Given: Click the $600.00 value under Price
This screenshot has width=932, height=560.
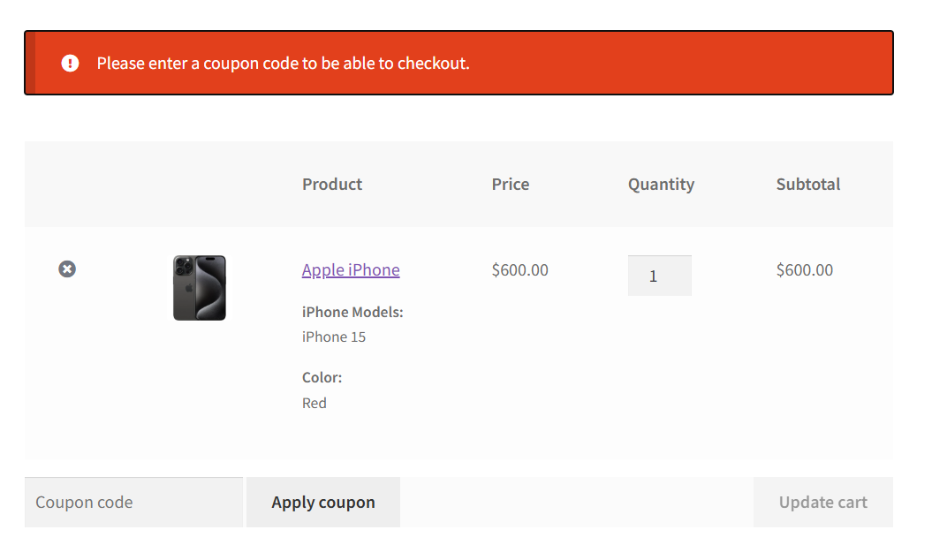Looking at the screenshot, I should coord(519,269).
